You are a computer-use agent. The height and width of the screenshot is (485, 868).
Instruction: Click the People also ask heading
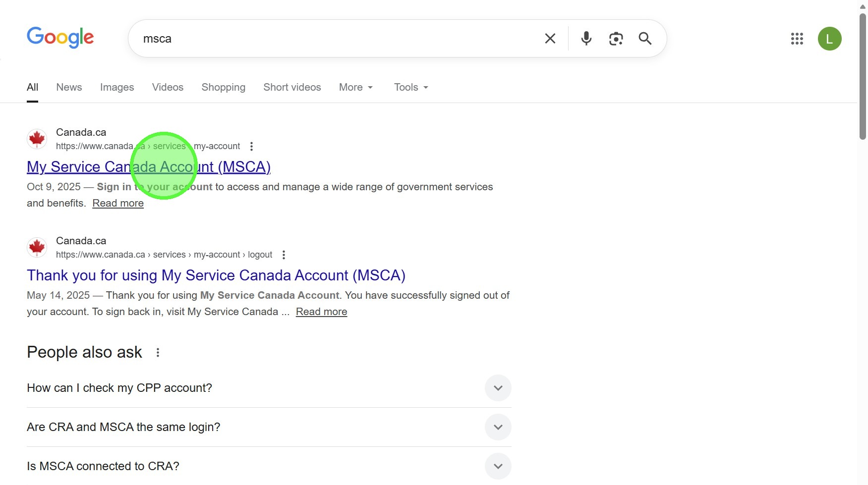[84, 352]
